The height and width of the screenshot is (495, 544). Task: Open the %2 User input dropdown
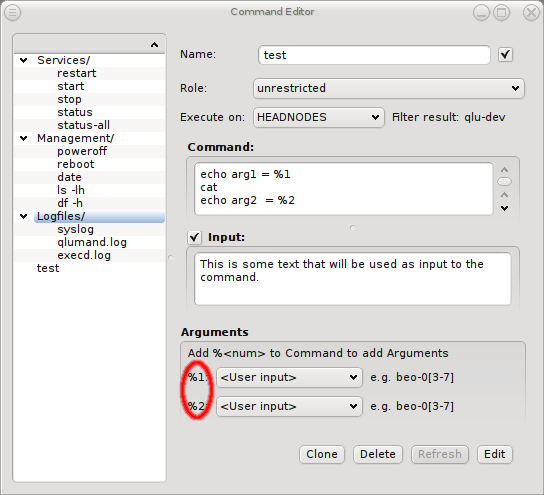tap(289, 407)
